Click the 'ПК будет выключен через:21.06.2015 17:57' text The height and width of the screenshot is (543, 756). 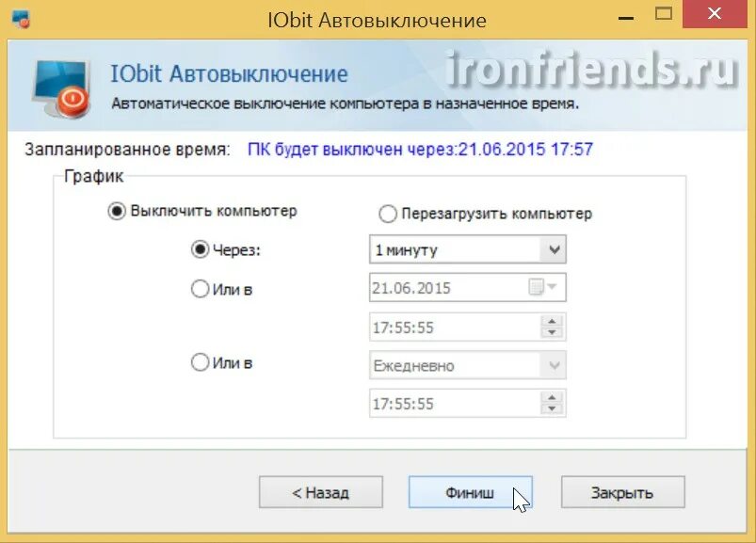(420, 150)
